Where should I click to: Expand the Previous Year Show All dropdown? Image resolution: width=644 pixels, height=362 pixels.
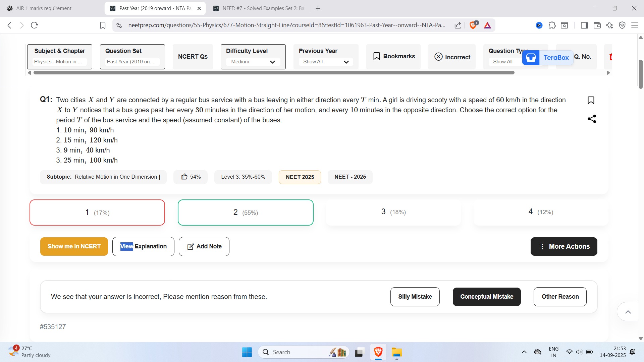[326, 62]
